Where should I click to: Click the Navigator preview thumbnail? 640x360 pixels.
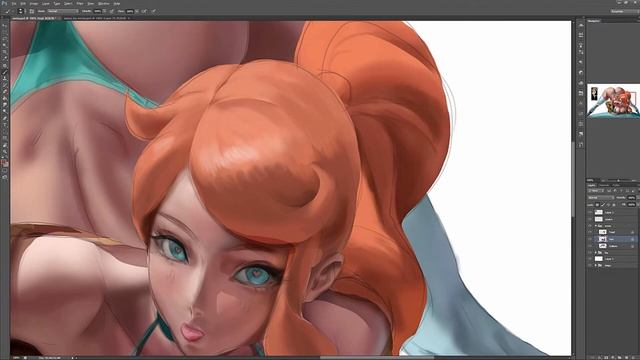(x=613, y=101)
